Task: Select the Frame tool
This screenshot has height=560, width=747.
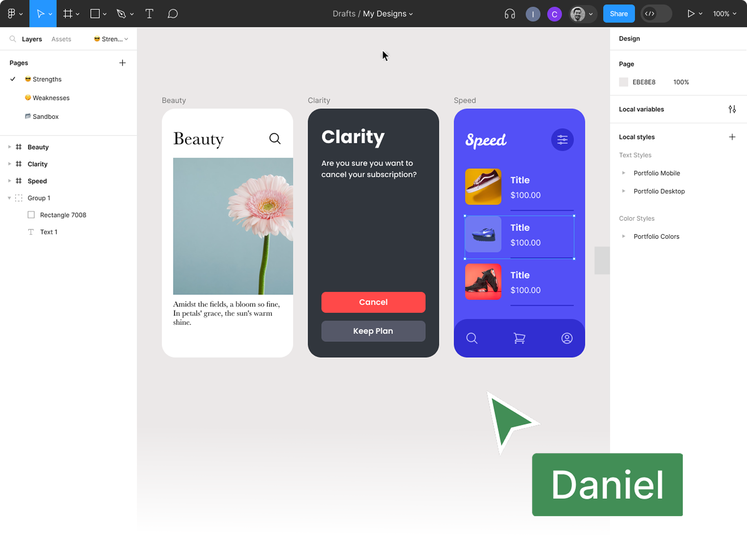Action: point(68,14)
